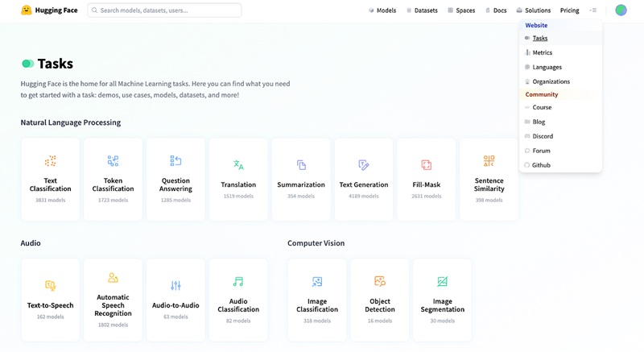644x352 pixels.
Task: Open the Token Classification task icon
Action: (113, 161)
